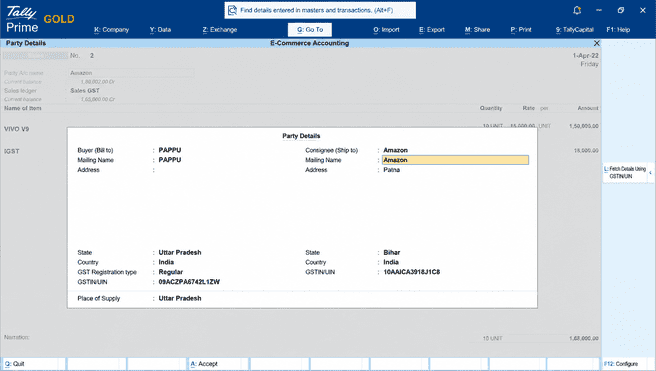Click the IGST ledger row
This screenshot has width=656, height=371.
[x=12, y=151]
